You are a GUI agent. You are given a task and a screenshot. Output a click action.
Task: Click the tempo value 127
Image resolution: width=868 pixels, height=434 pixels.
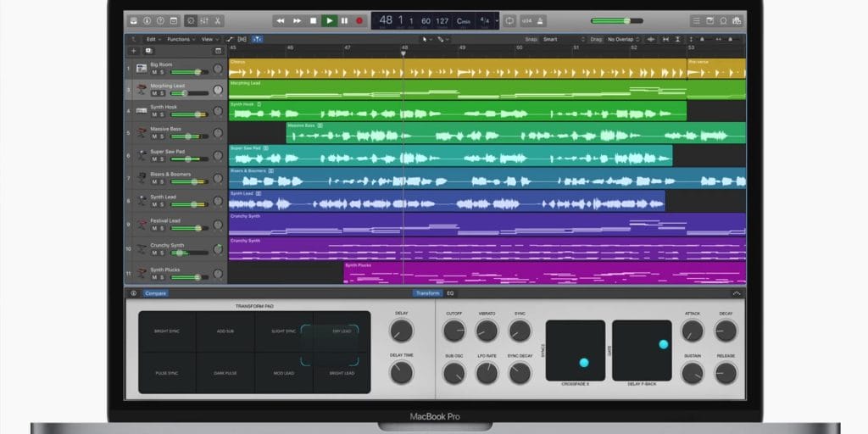pos(442,21)
